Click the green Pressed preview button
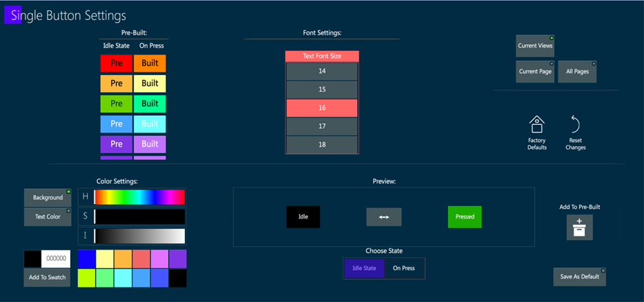The width and height of the screenshot is (644, 302). 465,217
